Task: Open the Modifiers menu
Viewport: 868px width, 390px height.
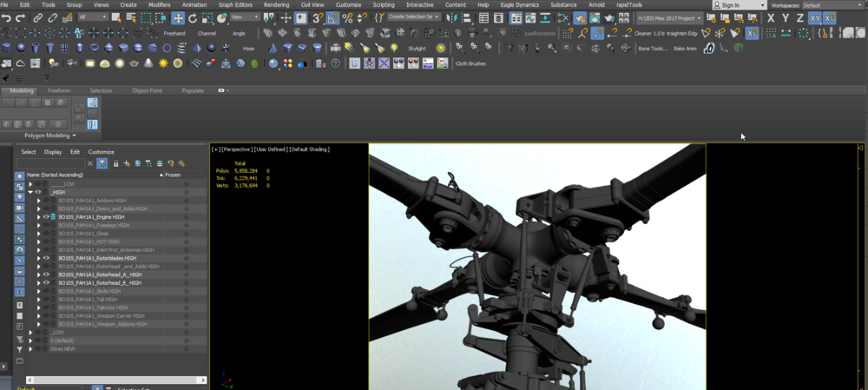Action: [x=160, y=5]
